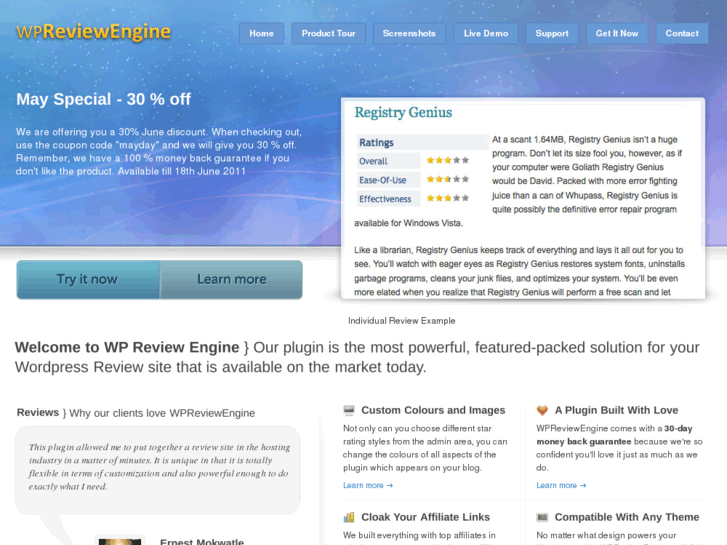Click the May Special - 30 % off heading
727x545 pixels.
[x=103, y=99]
